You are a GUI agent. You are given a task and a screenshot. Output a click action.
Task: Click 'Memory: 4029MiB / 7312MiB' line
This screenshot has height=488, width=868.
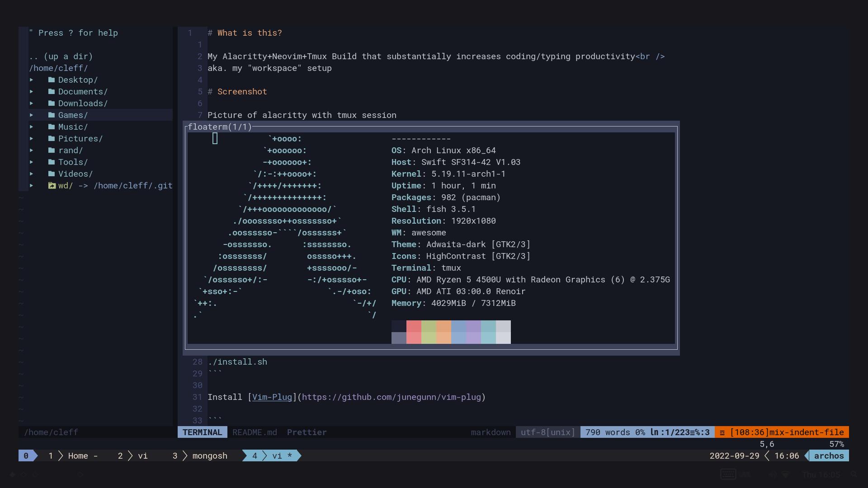pyautogui.click(x=453, y=303)
